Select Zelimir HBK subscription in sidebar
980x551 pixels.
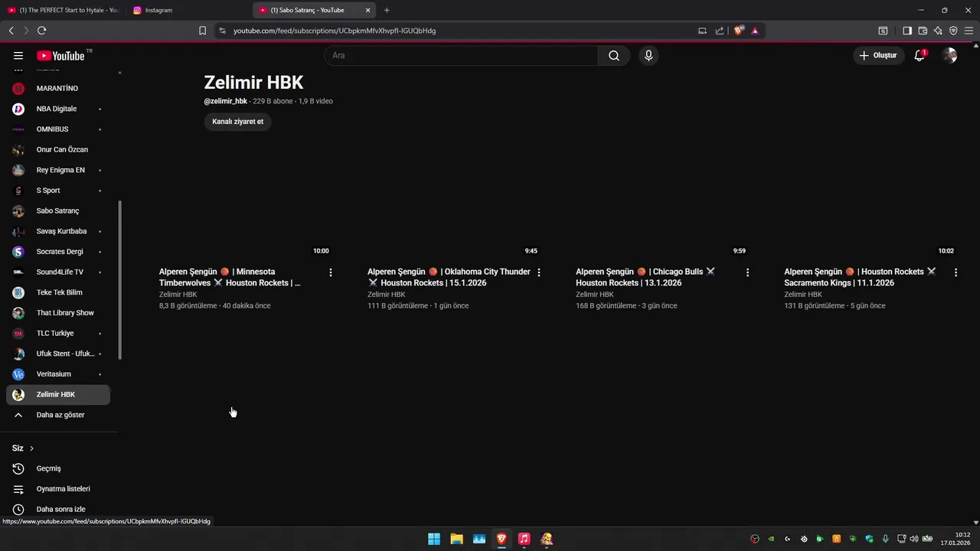tap(58, 394)
